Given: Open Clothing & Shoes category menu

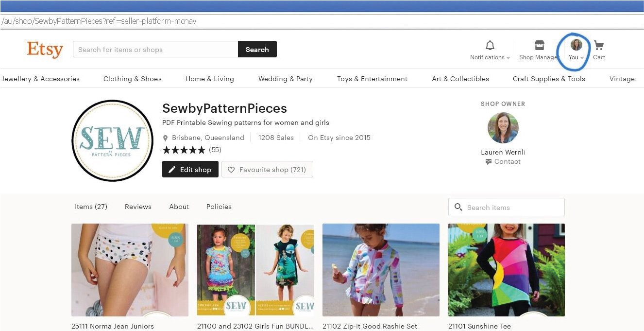Looking at the screenshot, I should coord(132,79).
